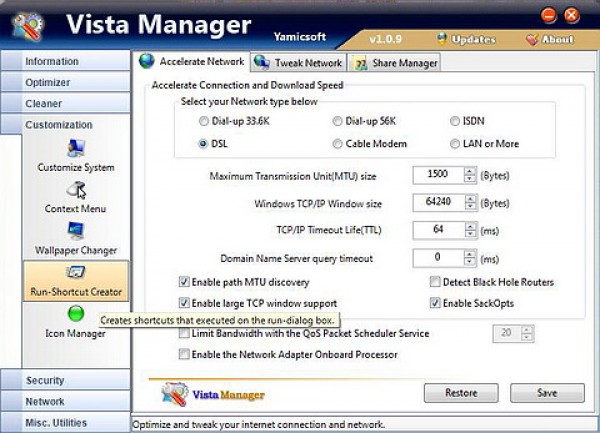
Task: Click the DNS query timeout field
Action: (439, 258)
